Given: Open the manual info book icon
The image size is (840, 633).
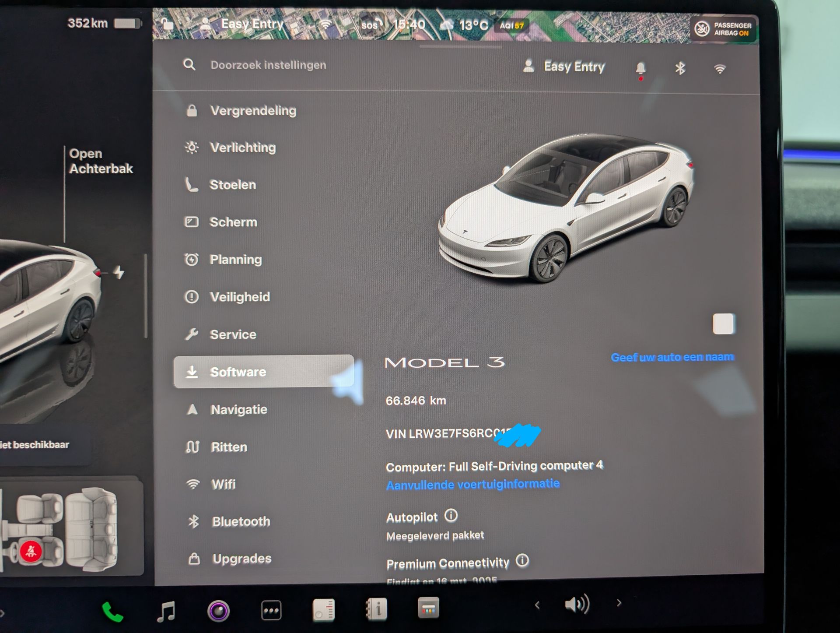Looking at the screenshot, I should tap(377, 609).
